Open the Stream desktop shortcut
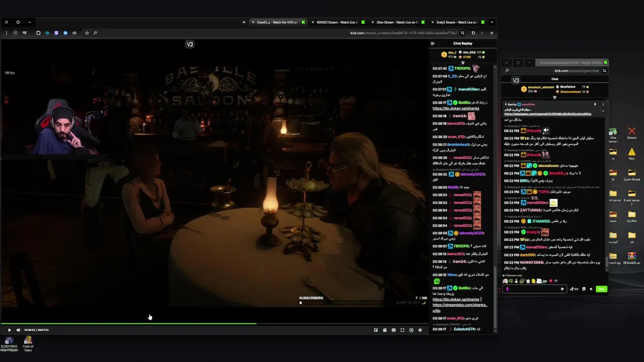Viewport: 644px width, 362px height. 632,133
